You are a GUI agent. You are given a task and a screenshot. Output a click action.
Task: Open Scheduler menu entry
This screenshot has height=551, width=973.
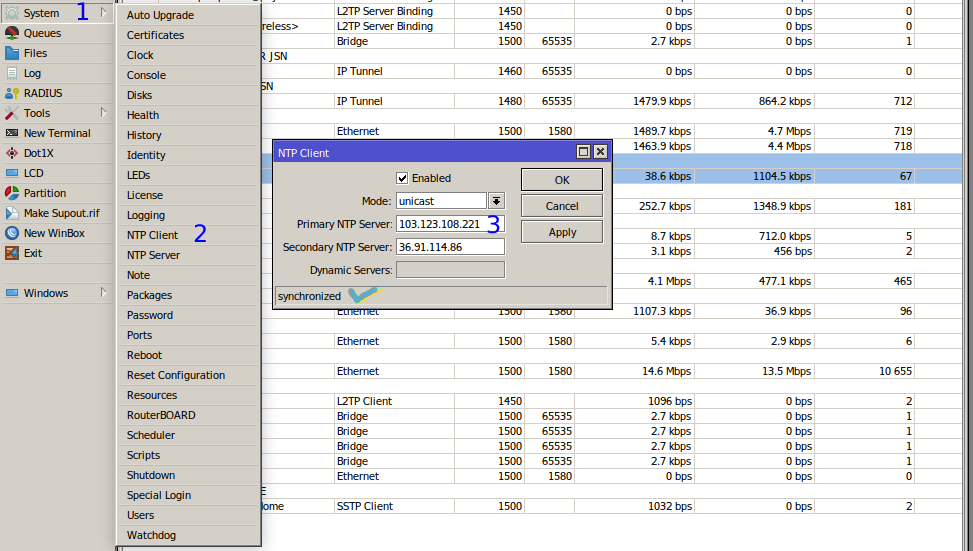pyautogui.click(x=189, y=435)
